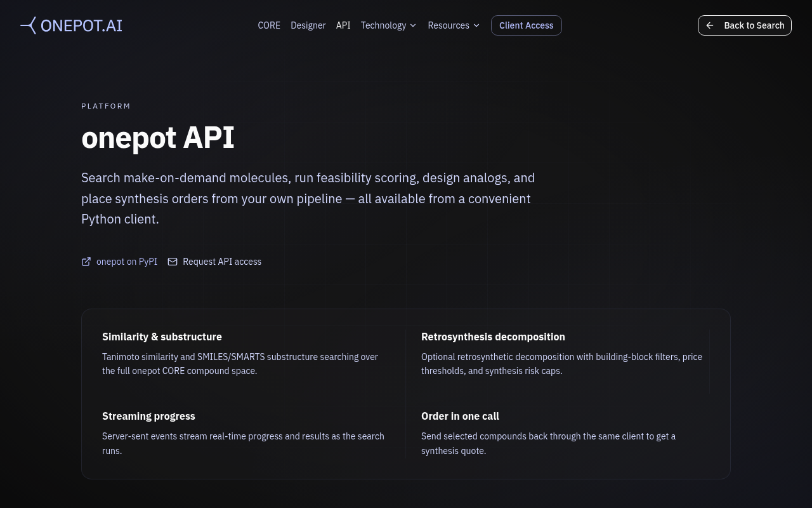
Task: Click the onepot API heading
Action: click(158, 138)
